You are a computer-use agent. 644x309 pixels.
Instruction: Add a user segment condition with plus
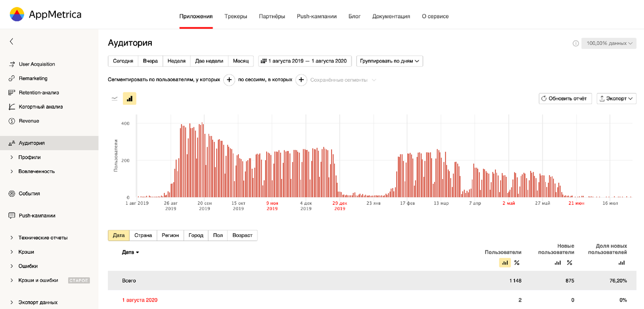(229, 80)
